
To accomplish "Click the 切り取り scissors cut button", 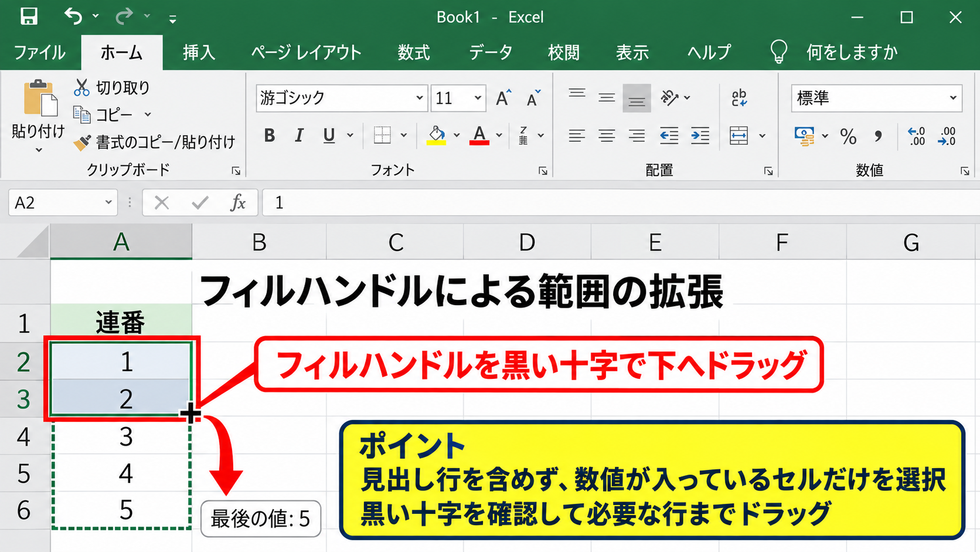I will [111, 87].
